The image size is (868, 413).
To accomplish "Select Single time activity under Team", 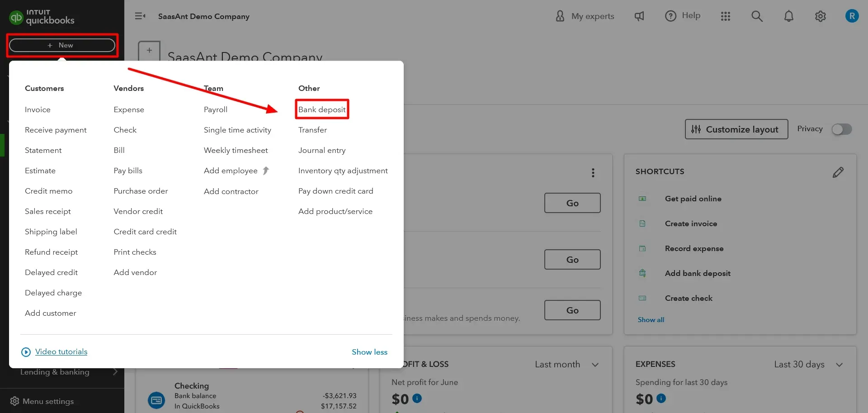I will [237, 130].
